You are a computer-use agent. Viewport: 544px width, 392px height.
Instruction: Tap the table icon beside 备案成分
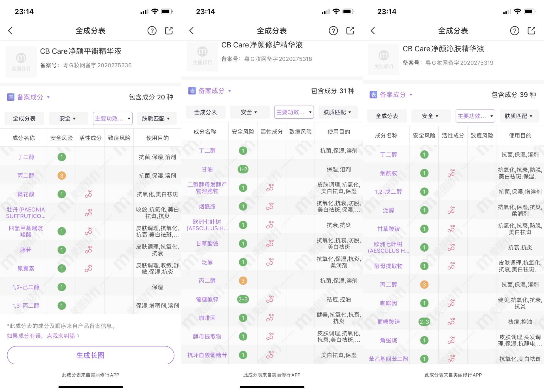10,97
